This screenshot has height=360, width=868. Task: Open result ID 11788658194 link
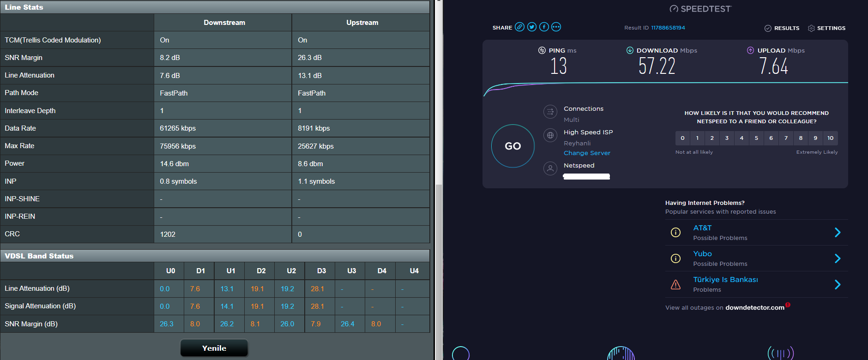(668, 28)
